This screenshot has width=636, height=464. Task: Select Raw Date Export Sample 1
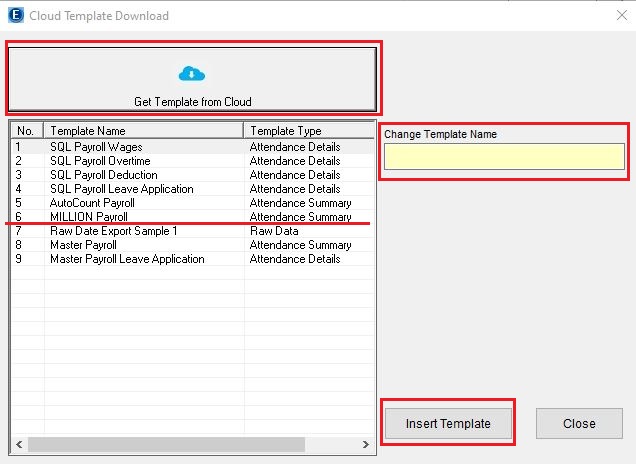[x=192, y=231]
